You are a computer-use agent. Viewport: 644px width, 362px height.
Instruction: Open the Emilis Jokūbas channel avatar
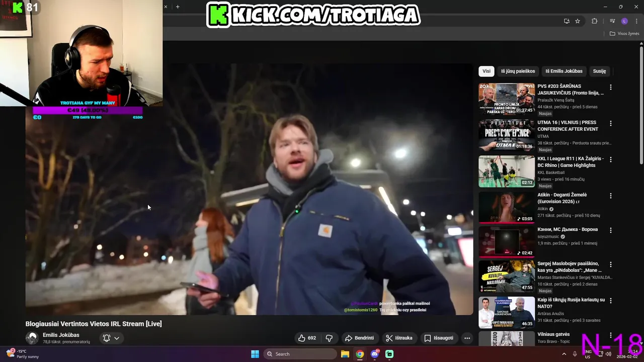click(32, 338)
